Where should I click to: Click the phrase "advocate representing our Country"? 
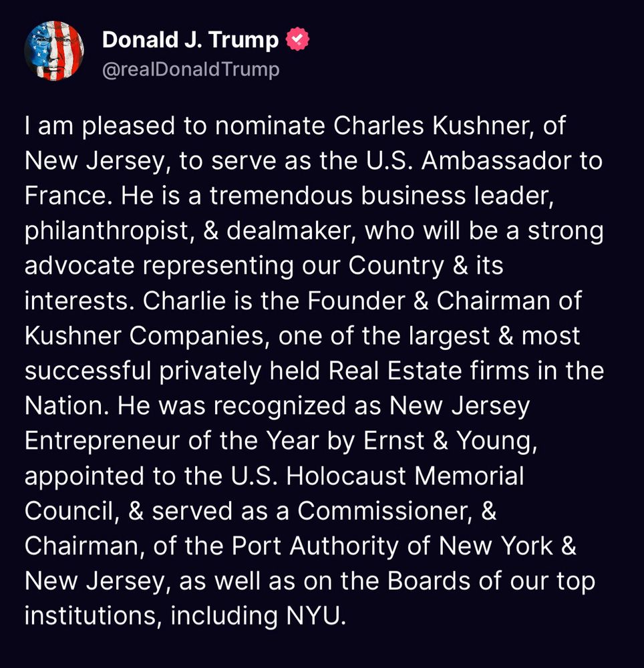[234, 267]
